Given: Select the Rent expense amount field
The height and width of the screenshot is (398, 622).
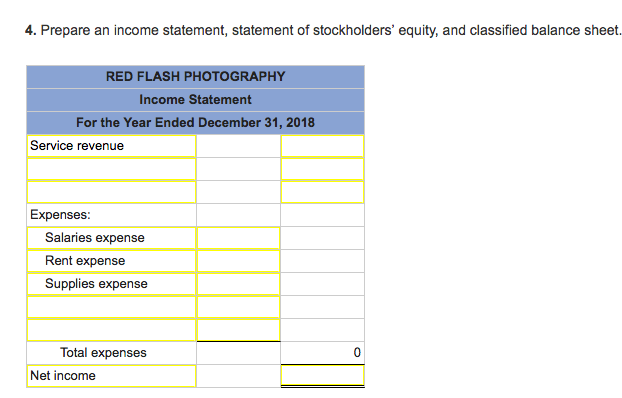Looking at the screenshot, I should click(238, 261).
